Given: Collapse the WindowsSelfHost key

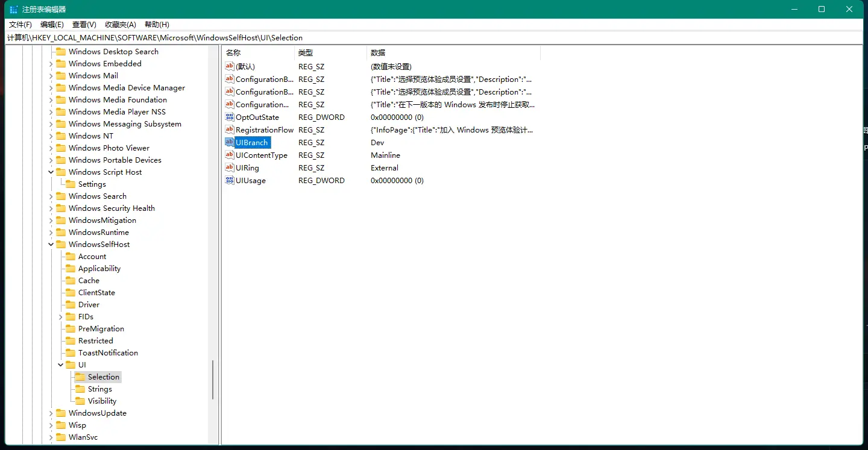Looking at the screenshot, I should tap(51, 245).
